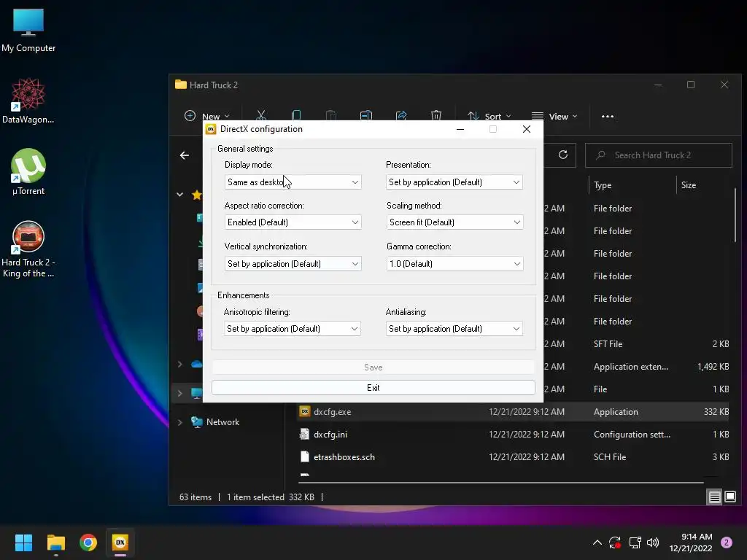Open Google Chrome from the taskbar
This screenshot has width=747, height=560.
pos(88,542)
